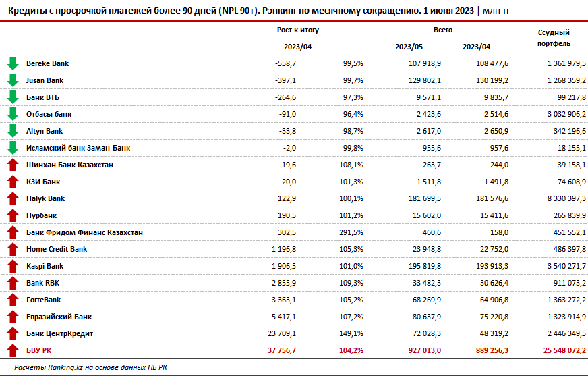Click the Рост к итогу column header
This screenshot has width=588, height=376.
click(x=298, y=30)
